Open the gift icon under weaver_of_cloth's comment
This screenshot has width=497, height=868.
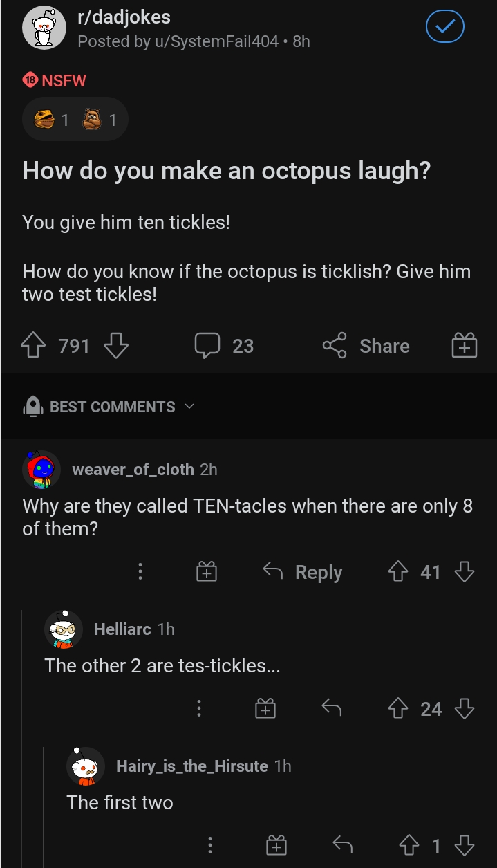(206, 571)
